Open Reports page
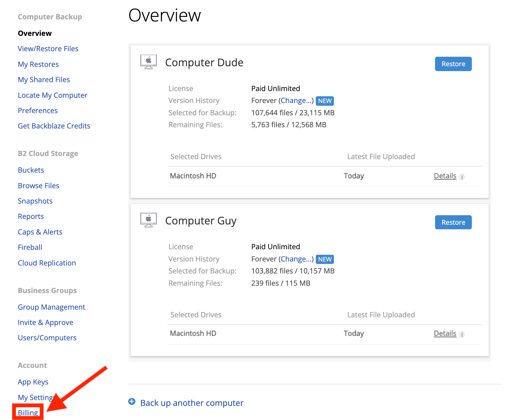Image resolution: width=516 pixels, height=420 pixels. click(x=31, y=216)
